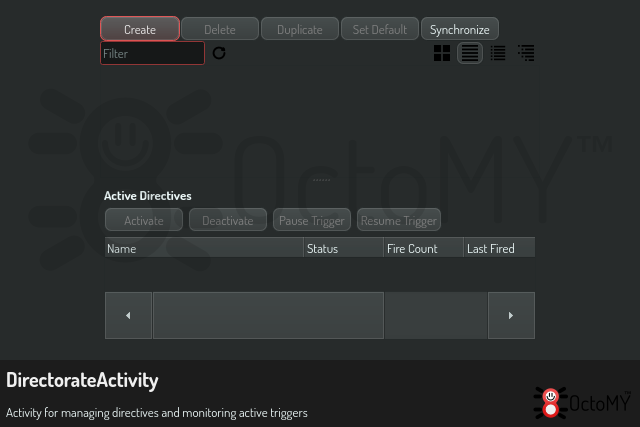The height and width of the screenshot is (427, 640).
Task: Sort by the Fire Count column header
Action: click(424, 248)
